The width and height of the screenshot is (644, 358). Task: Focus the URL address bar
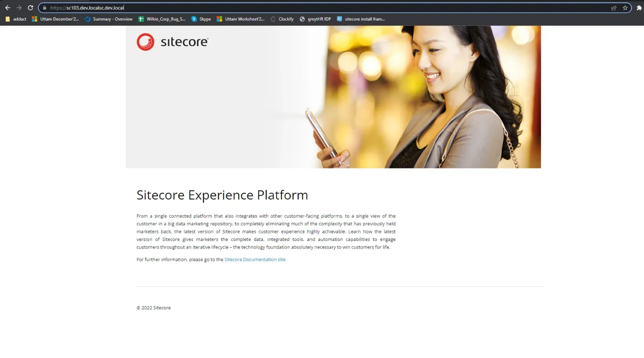pyautogui.click(x=322, y=8)
